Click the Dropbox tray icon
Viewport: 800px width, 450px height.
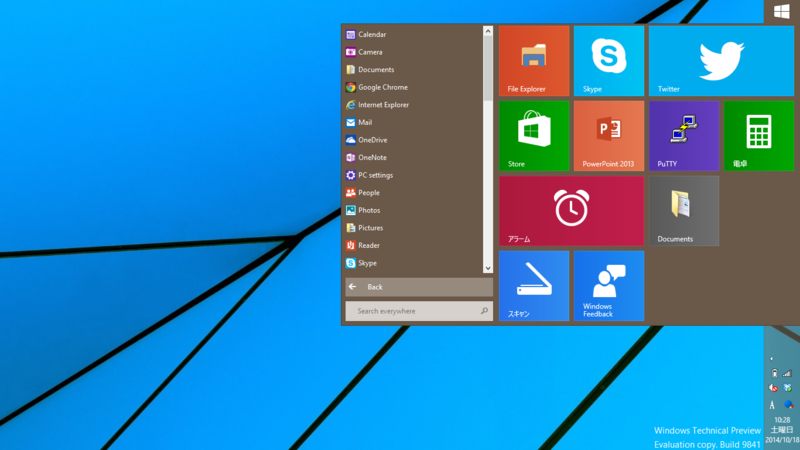point(788,388)
